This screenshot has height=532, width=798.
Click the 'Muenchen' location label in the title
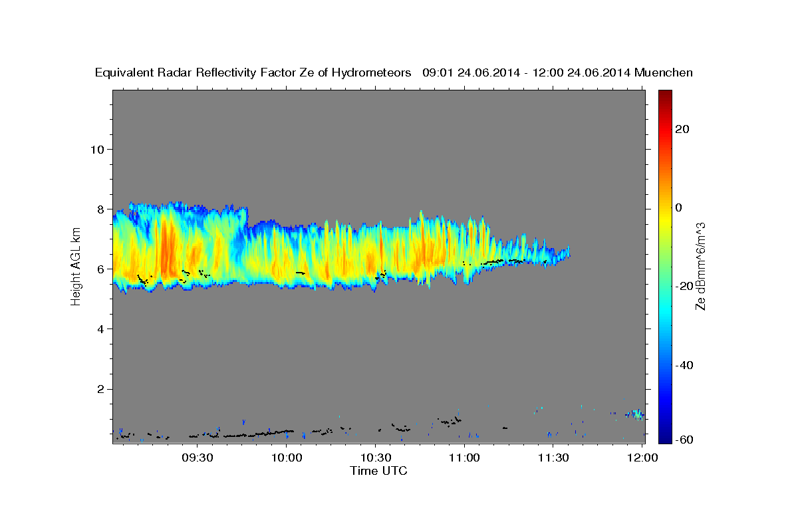pyautogui.click(x=664, y=72)
